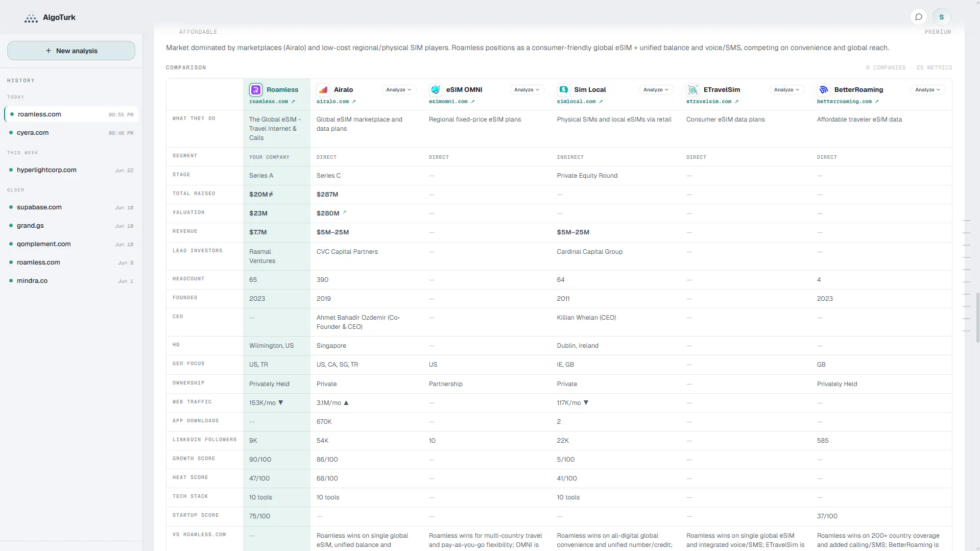Click CVC Capital Partners cell
This screenshot has height=551, width=980.
[347, 252]
